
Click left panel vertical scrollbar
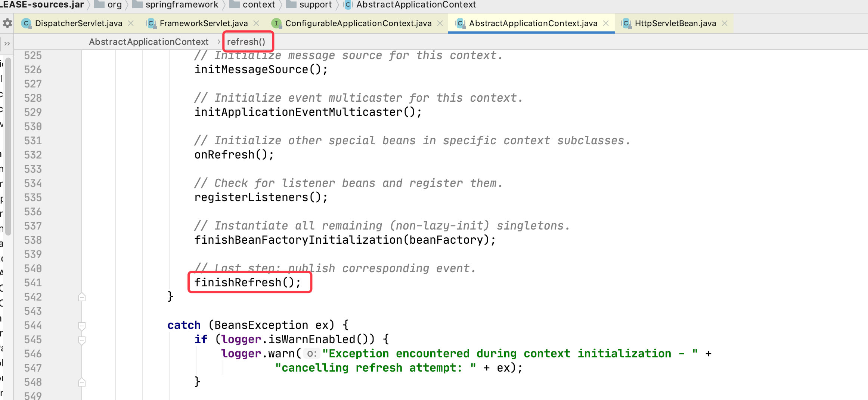[8, 146]
